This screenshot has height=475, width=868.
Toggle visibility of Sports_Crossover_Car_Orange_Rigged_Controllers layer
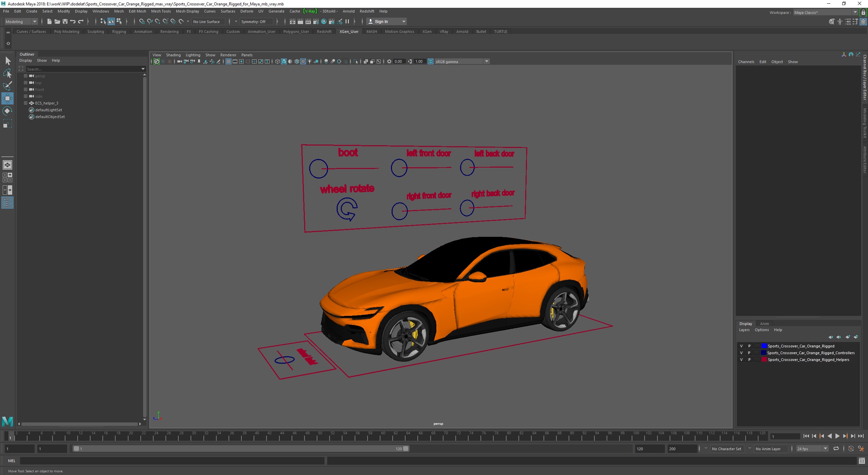(x=741, y=353)
